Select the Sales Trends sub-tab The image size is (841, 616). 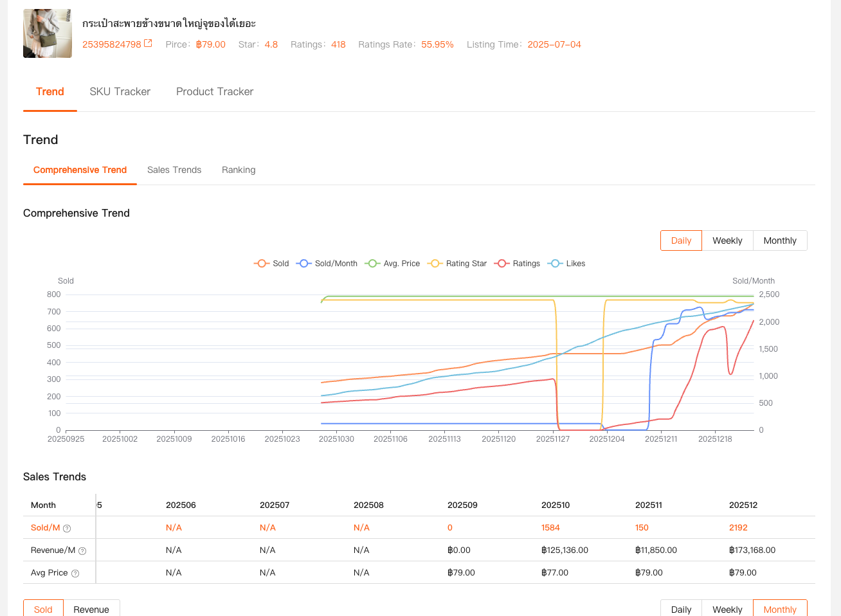coord(174,170)
